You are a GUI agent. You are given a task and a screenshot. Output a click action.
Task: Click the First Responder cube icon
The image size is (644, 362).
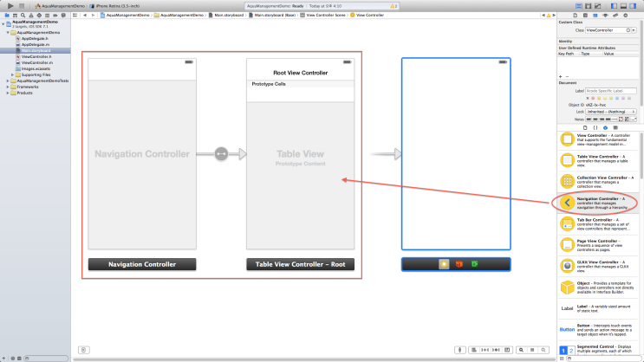pos(459,264)
